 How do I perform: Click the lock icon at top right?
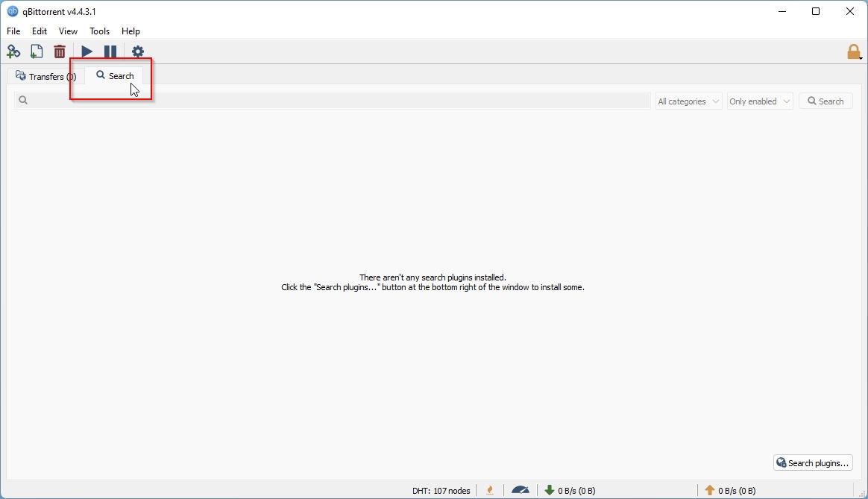point(852,51)
